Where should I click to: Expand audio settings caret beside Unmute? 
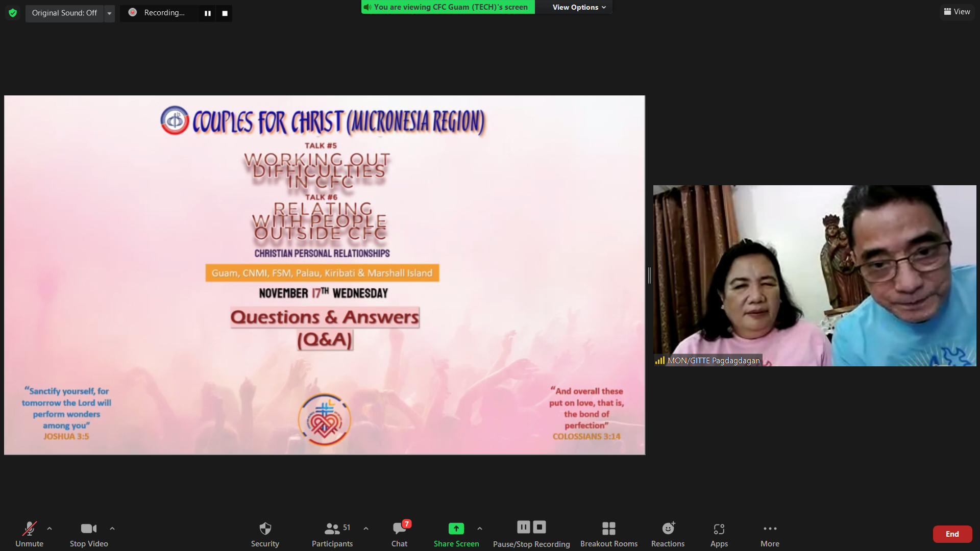(x=50, y=529)
